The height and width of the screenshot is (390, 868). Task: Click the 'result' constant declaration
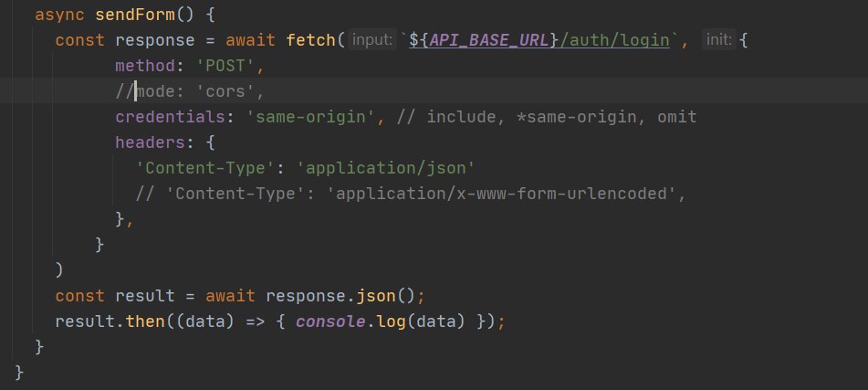point(145,295)
